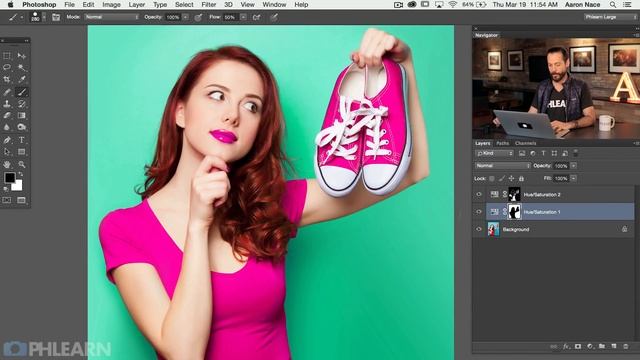Screen dimensions: 640x360
Task: Open Opacity slider arrow in options bar
Action: (x=186, y=17)
